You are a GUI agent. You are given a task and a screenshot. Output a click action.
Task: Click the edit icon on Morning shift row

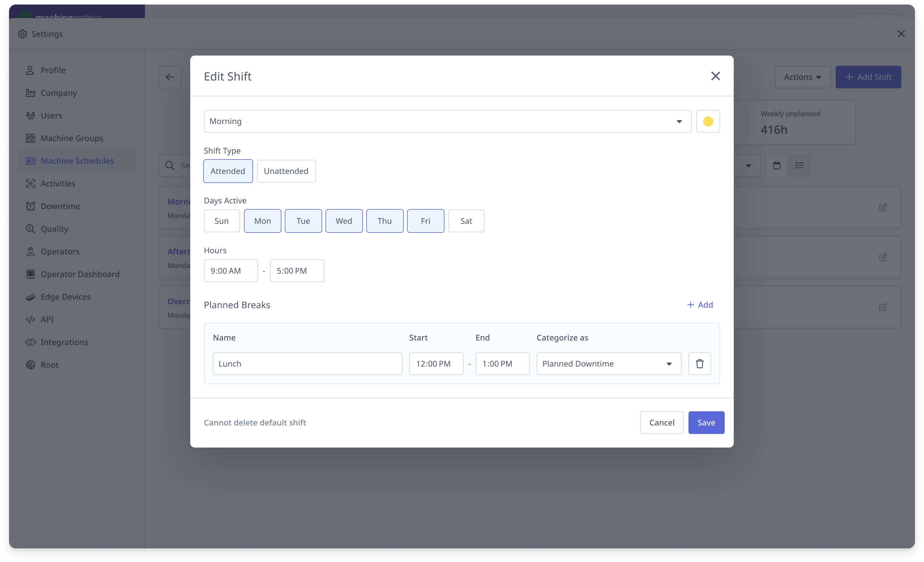(883, 207)
